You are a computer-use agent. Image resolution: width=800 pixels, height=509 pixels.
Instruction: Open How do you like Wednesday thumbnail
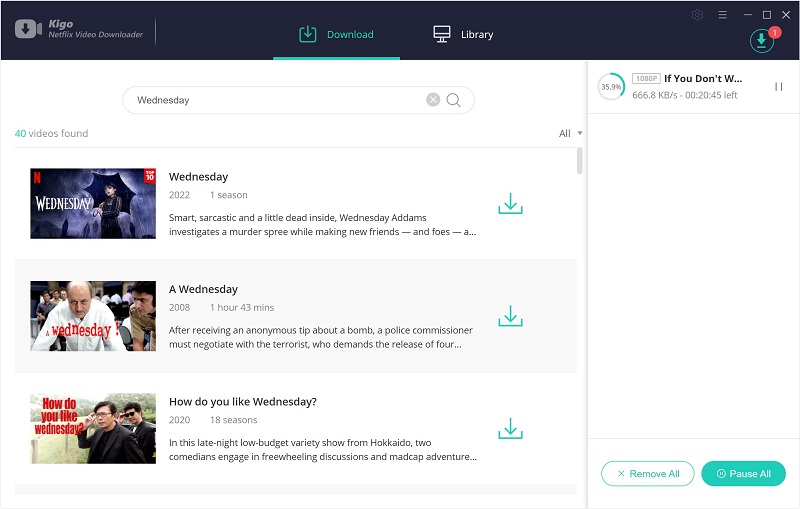tap(93, 428)
